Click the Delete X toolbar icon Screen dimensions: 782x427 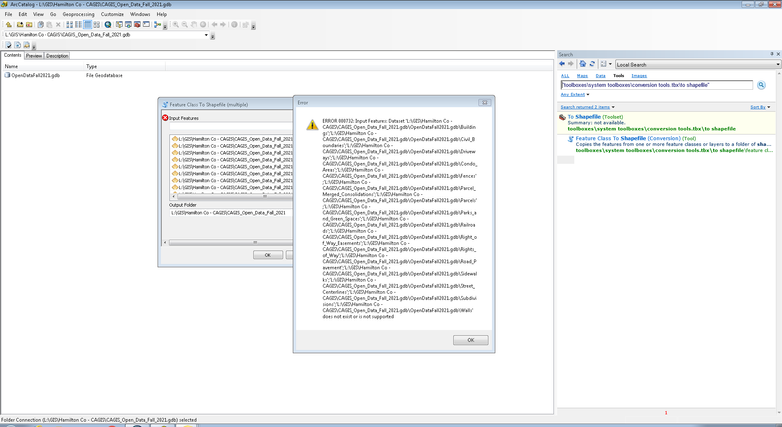point(58,24)
